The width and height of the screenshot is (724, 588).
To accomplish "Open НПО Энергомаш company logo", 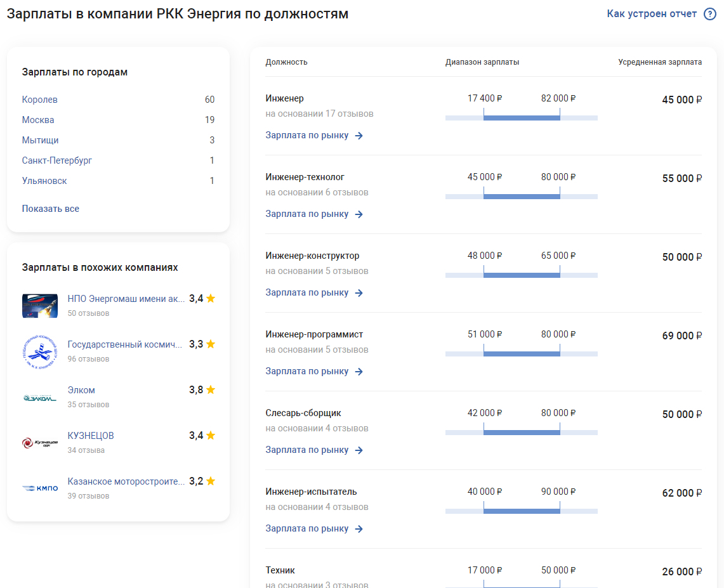I will click(x=40, y=306).
